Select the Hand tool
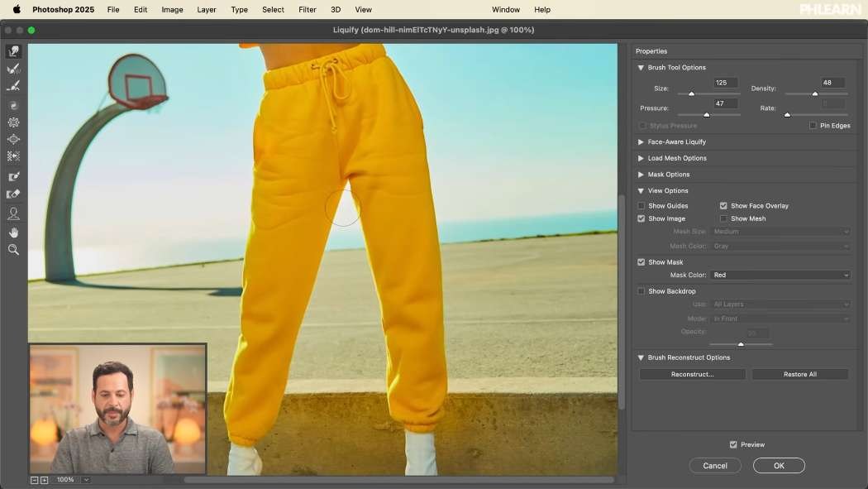Image resolution: width=868 pixels, height=489 pixels. [x=13, y=232]
